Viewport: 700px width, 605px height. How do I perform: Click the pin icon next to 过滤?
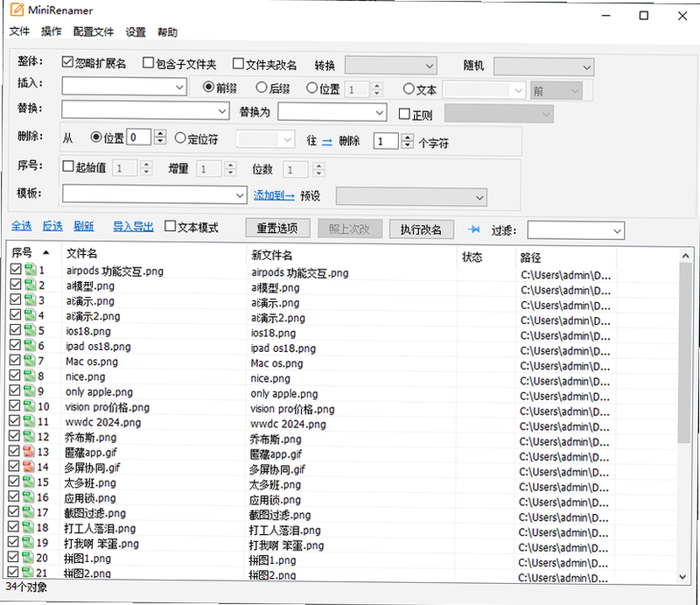tap(473, 229)
